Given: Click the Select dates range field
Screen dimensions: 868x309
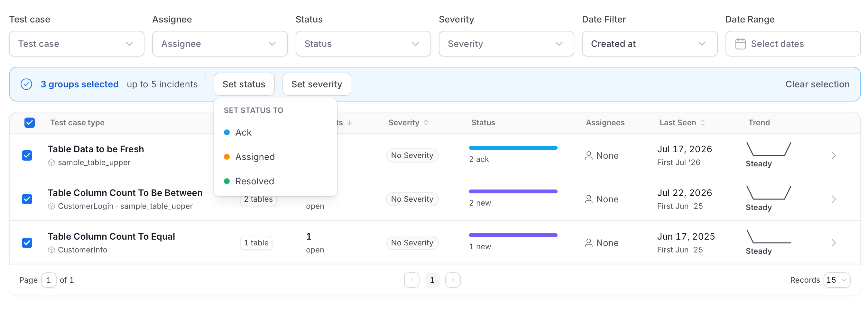Looking at the screenshot, I should point(792,44).
